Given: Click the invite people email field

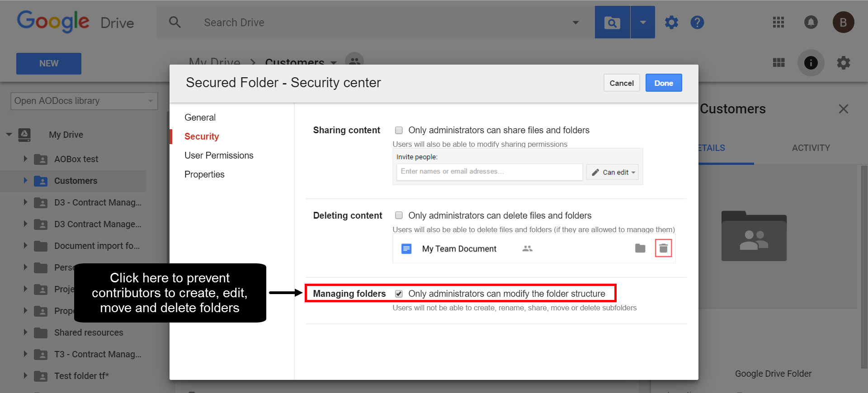Looking at the screenshot, I should point(490,172).
